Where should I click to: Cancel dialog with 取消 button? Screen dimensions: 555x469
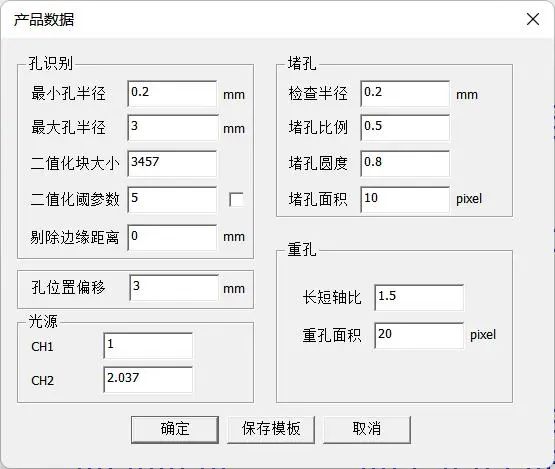pyautogui.click(x=367, y=429)
